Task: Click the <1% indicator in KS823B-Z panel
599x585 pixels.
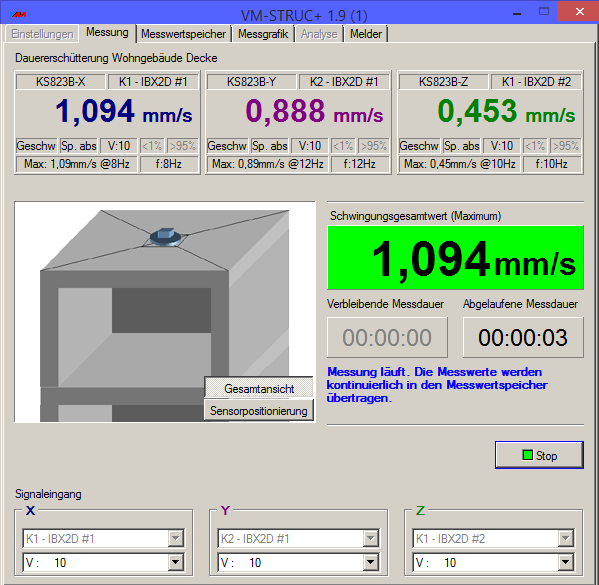Action: [535, 146]
